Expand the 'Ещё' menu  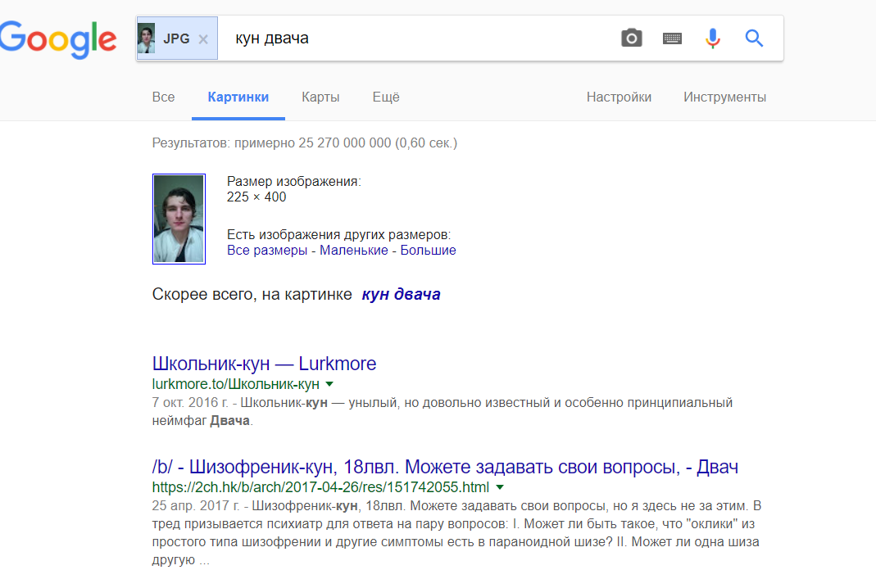tap(386, 97)
